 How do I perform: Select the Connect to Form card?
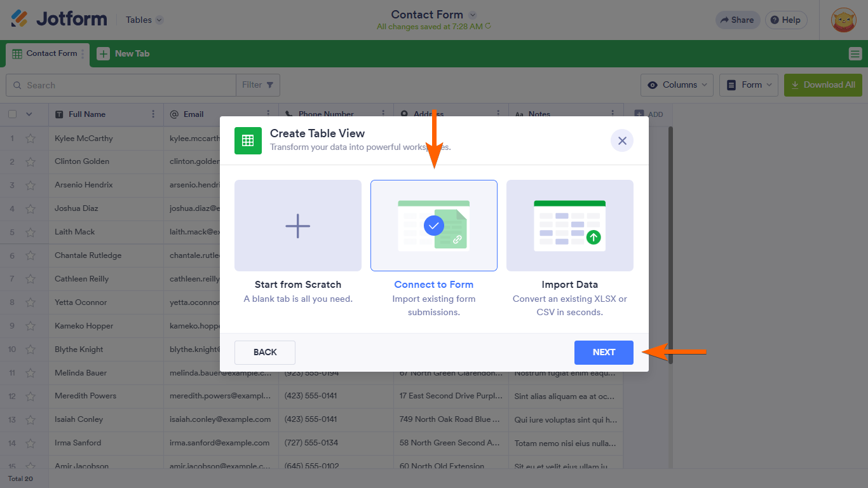coord(434,226)
